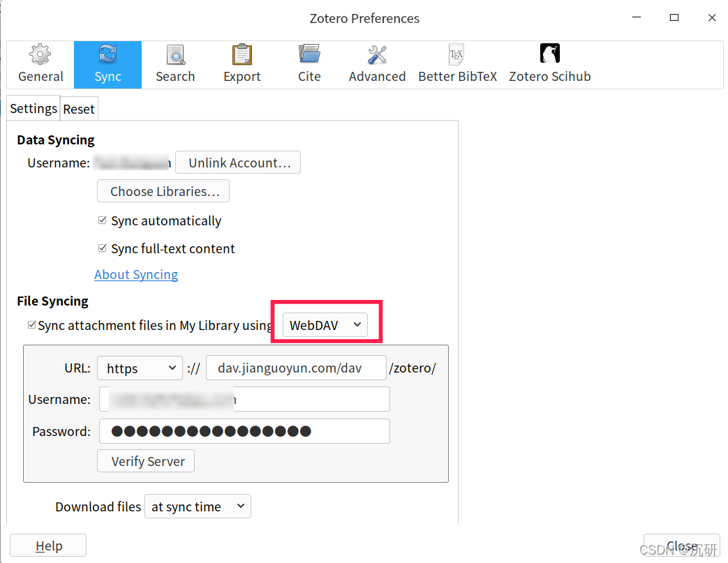Minimize the Zotero Preferences window

coord(637,17)
